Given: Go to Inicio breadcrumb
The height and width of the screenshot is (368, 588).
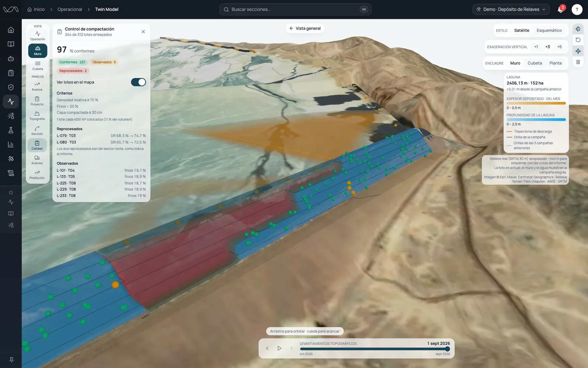Looking at the screenshot, I should [36, 9].
